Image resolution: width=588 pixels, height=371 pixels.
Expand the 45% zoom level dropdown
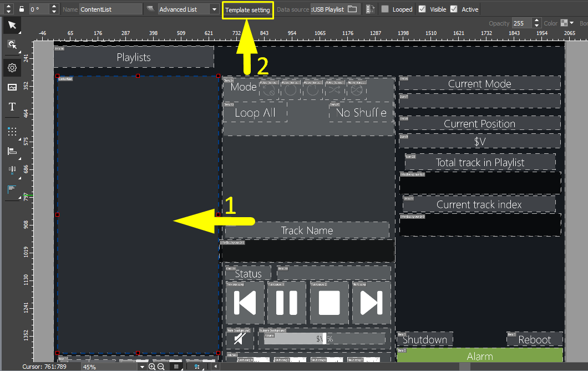[142, 367]
